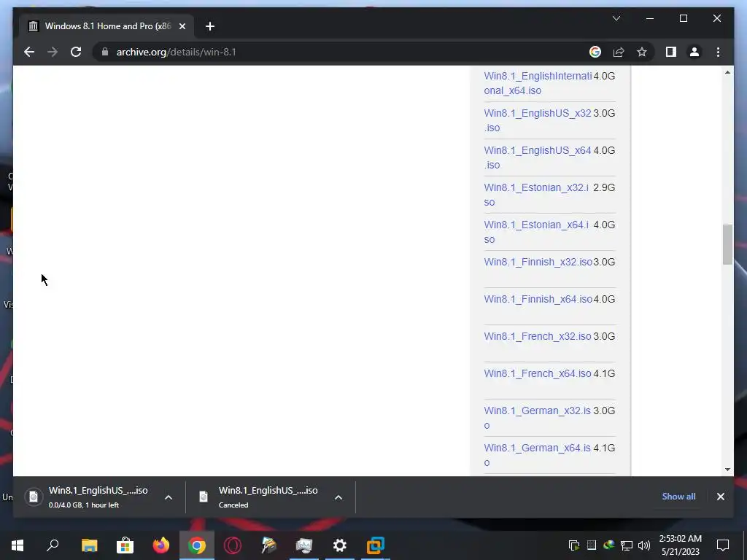Expand options for the in-progress download
747x560 pixels.
[169, 497]
